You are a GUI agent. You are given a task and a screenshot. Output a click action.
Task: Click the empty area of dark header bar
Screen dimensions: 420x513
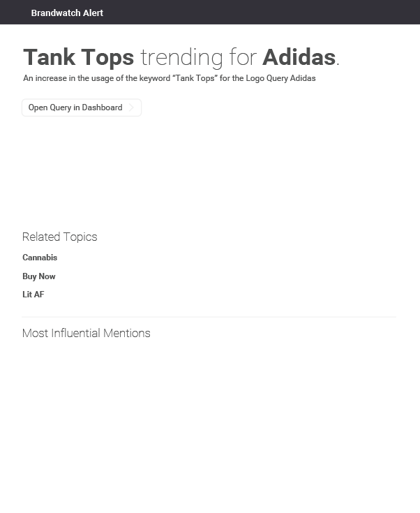pos(262,12)
